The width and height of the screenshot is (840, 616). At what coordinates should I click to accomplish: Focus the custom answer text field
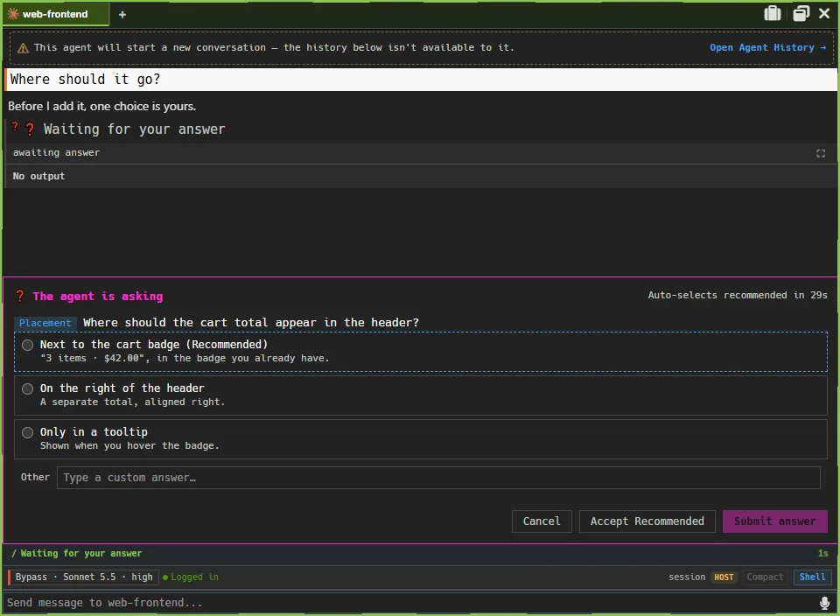coord(438,478)
